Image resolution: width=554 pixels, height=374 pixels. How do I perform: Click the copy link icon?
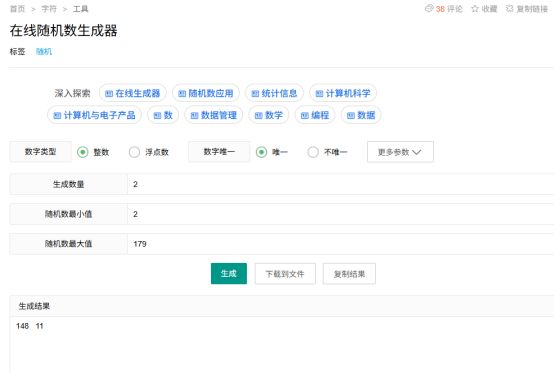(x=509, y=8)
